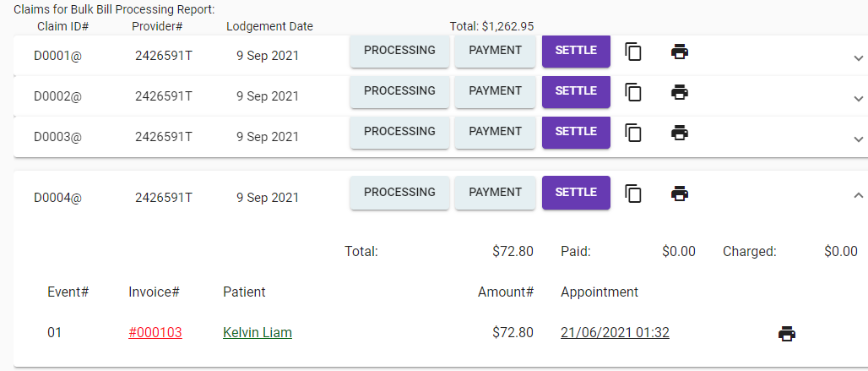Click the copy icon for claim D0004@
This screenshot has width=868, height=371.
(x=633, y=194)
